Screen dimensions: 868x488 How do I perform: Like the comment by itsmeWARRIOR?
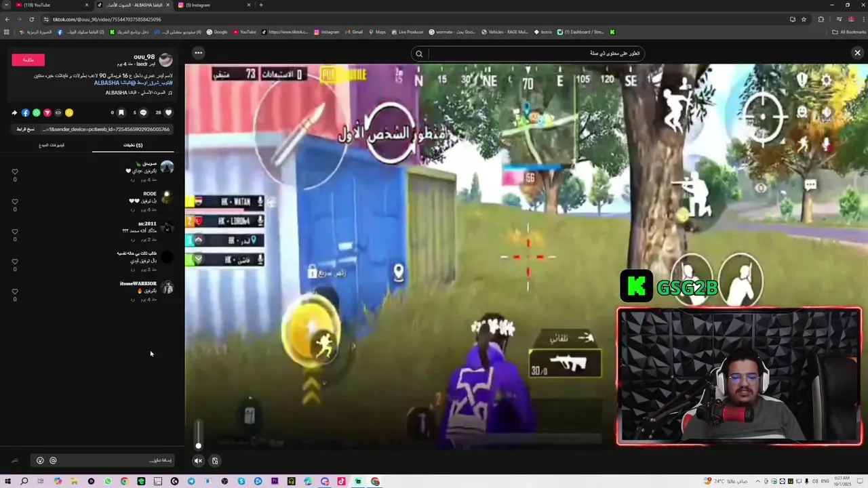[x=15, y=291]
